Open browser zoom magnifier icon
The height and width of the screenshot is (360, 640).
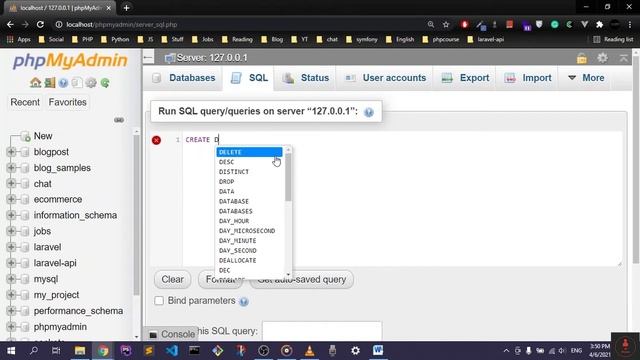click(x=431, y=24)
